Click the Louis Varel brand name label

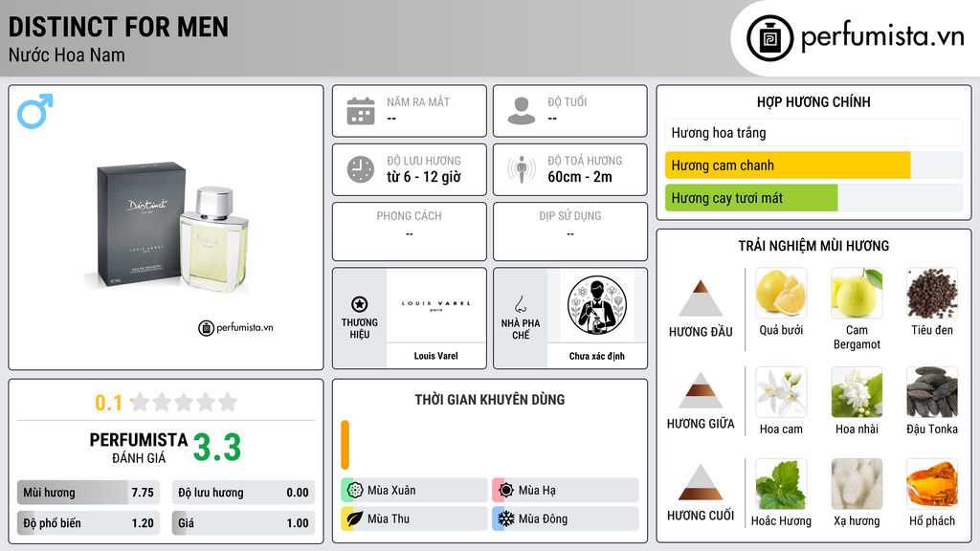click(435, 356)
